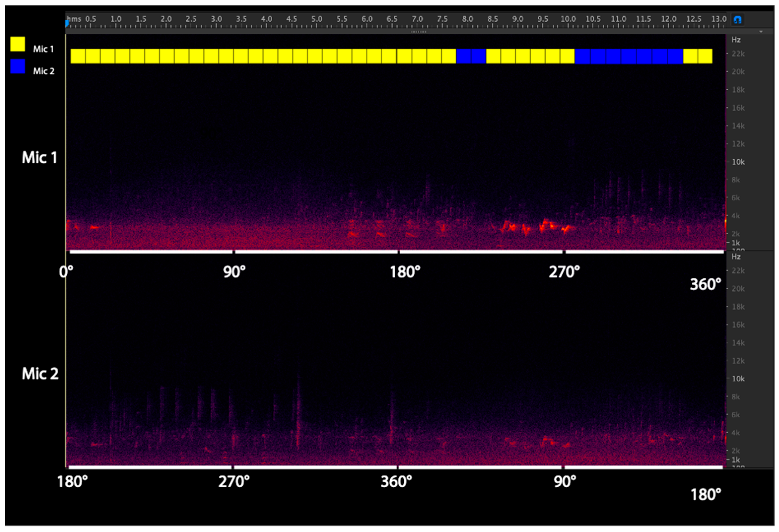Screen dimensions: 779x532
Task: Click the last yellow block in the color bar
Action: coord(705,56)
